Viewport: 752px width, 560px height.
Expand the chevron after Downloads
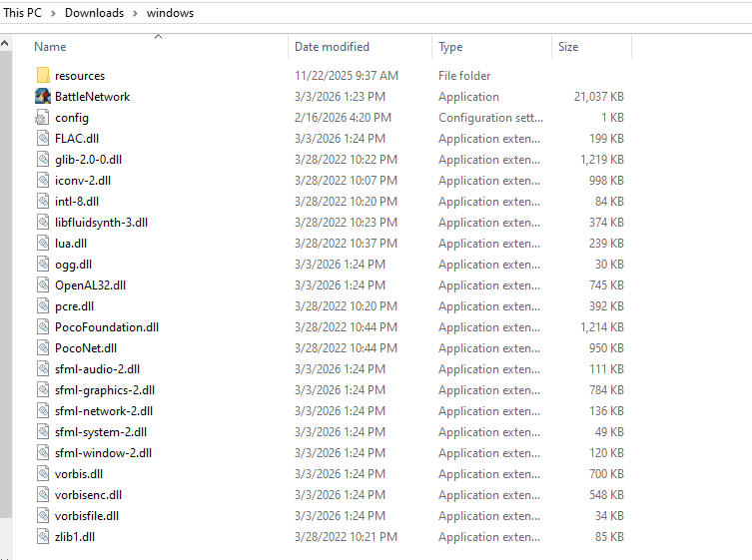point(135,13)
